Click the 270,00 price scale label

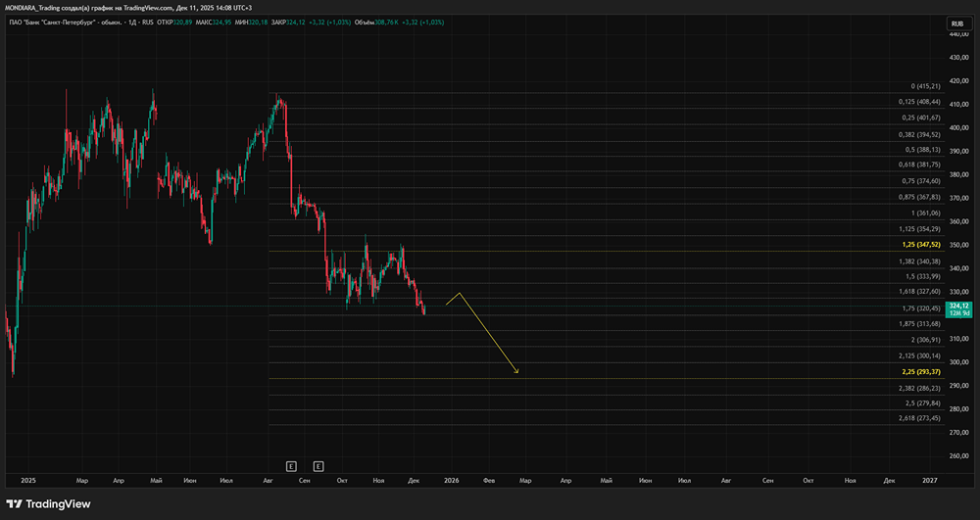point(958,432)
